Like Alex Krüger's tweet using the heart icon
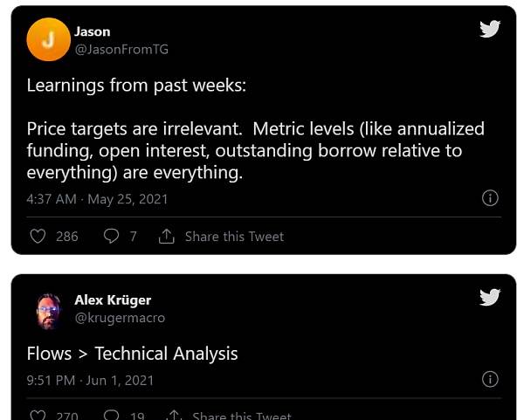This screenshot has width=524, height=420. click(x=38, y=416)
